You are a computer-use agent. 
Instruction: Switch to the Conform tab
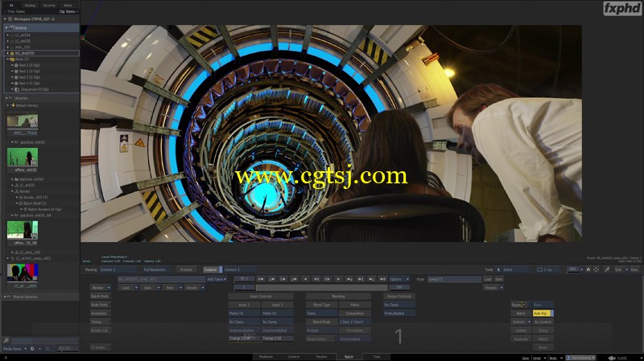[294, 357]
